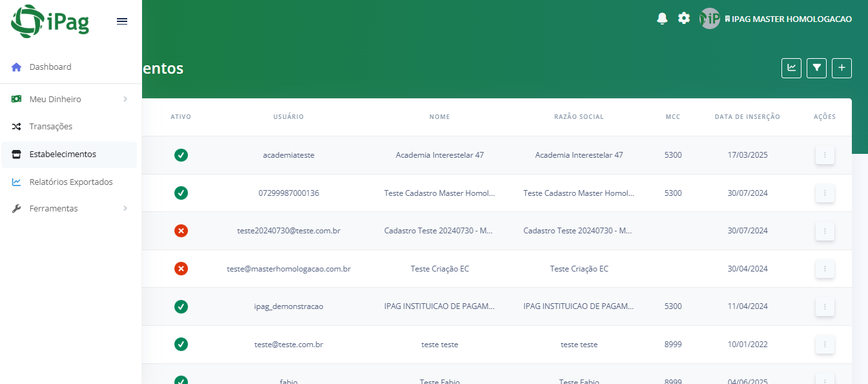Image resolution: width=868 pixels, height=384 pixels.
Task: Open the filter funnel button
Action: (817, 68)
